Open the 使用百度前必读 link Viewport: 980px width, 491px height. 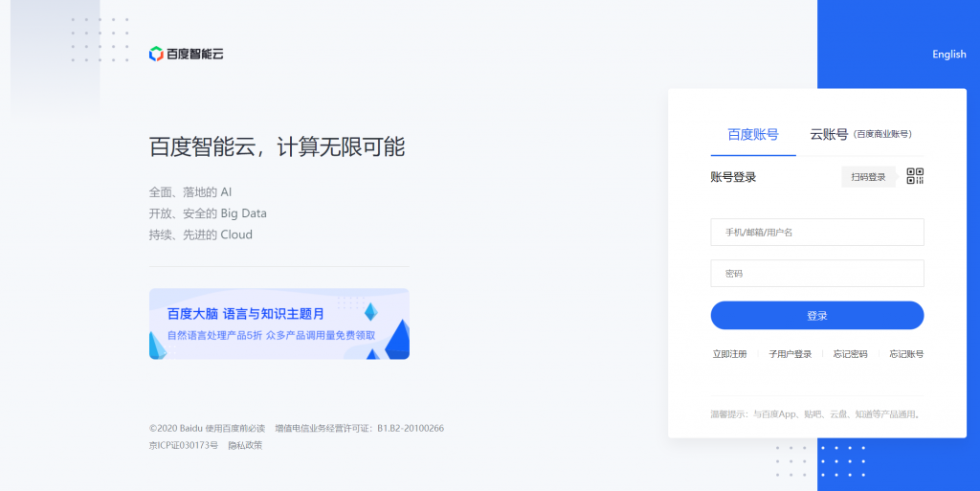click(x=235, y=429)
